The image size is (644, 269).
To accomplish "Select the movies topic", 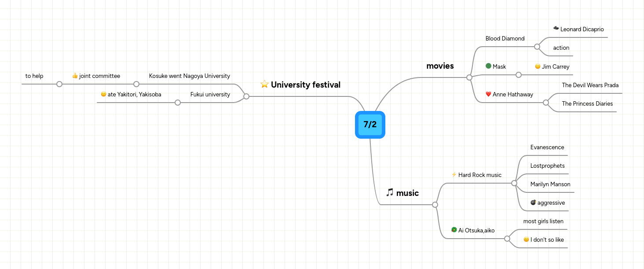I will pos(440,66).
